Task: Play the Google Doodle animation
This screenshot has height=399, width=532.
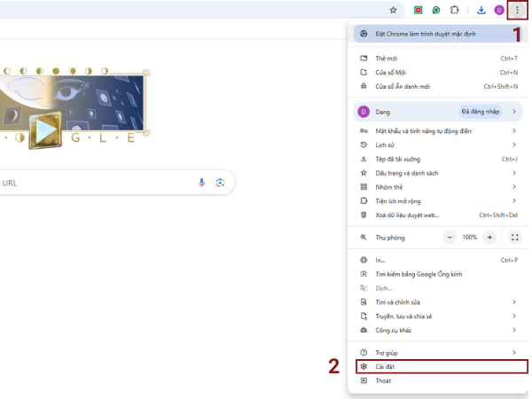Action: point(46,130)
